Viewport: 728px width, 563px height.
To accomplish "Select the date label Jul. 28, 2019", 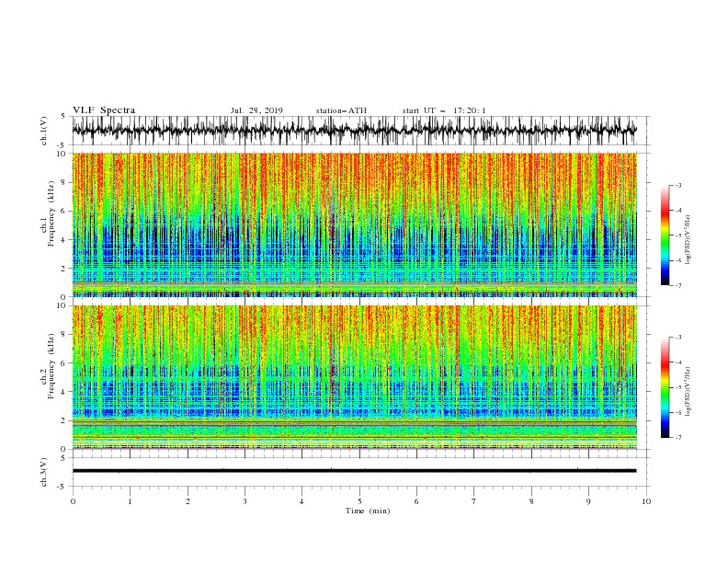I will 256,110.
